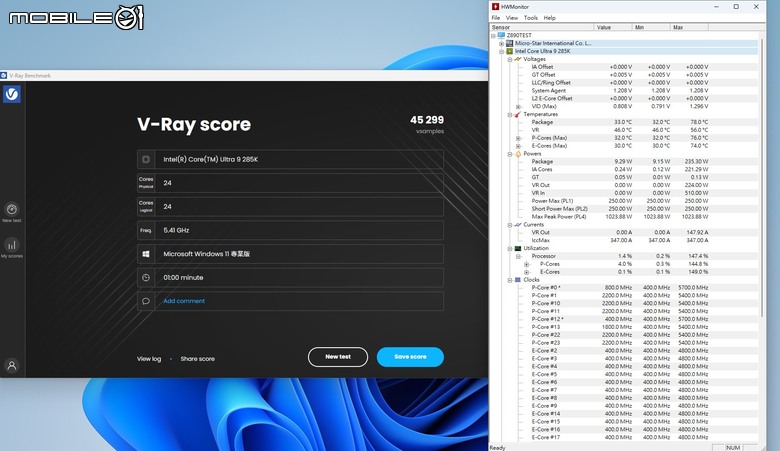Image resolution: width=780 pixels, height=451 pixels.
Task: Click the Share score link
Action: tap(197, 359)
